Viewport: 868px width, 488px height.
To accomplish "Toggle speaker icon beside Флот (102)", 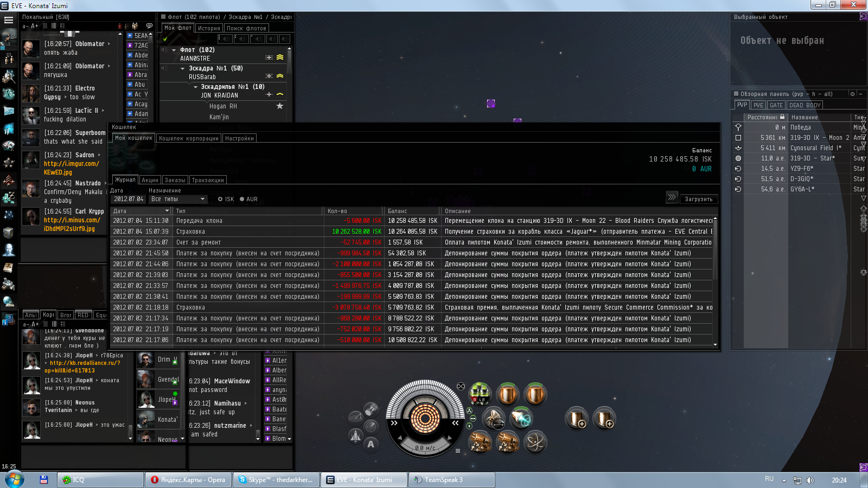I will 164,49.
